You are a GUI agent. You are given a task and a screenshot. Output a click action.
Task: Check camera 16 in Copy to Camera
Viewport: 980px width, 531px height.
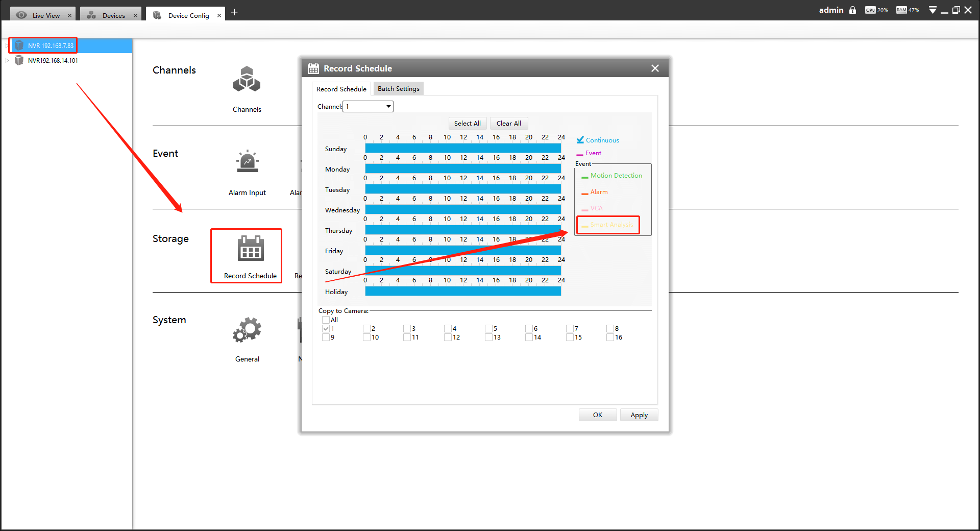[610, 337]
